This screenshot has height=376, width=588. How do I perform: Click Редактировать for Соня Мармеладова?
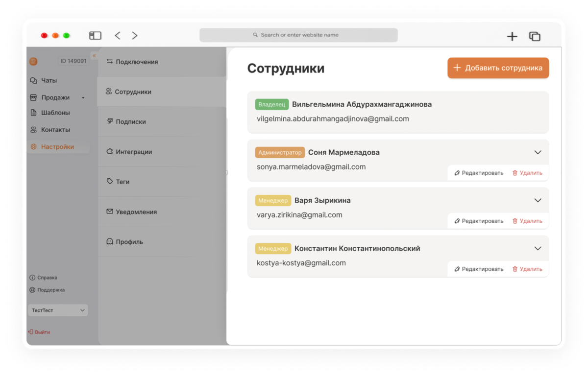tap(479, 173)
